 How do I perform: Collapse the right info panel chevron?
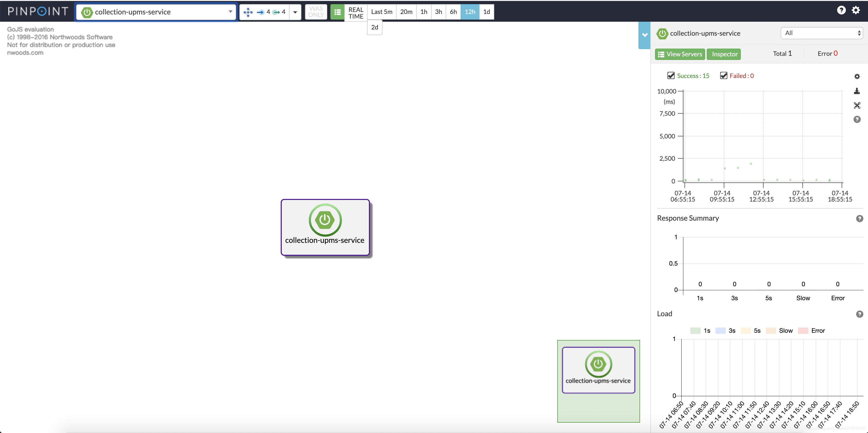(x=644, y=35)
